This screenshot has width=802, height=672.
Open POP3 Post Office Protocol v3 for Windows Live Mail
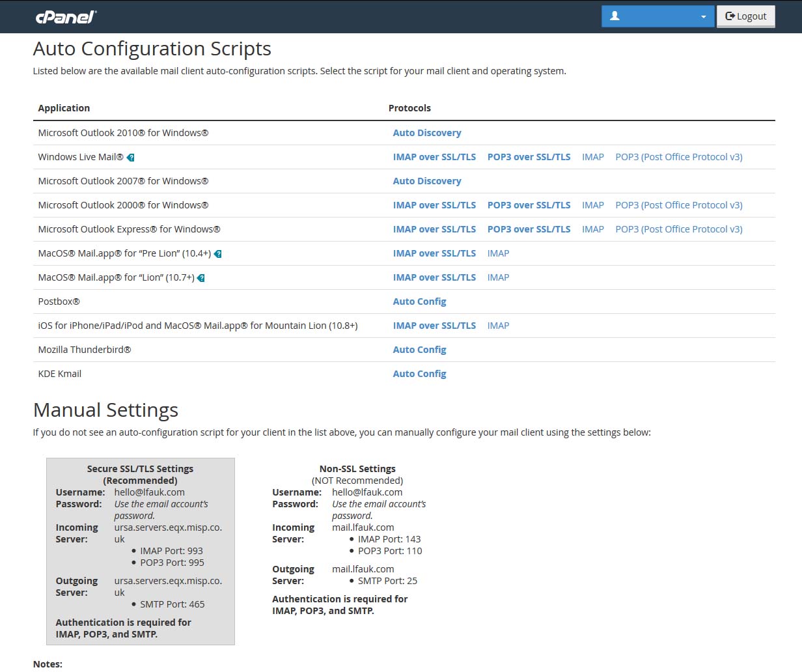[679, 156]
